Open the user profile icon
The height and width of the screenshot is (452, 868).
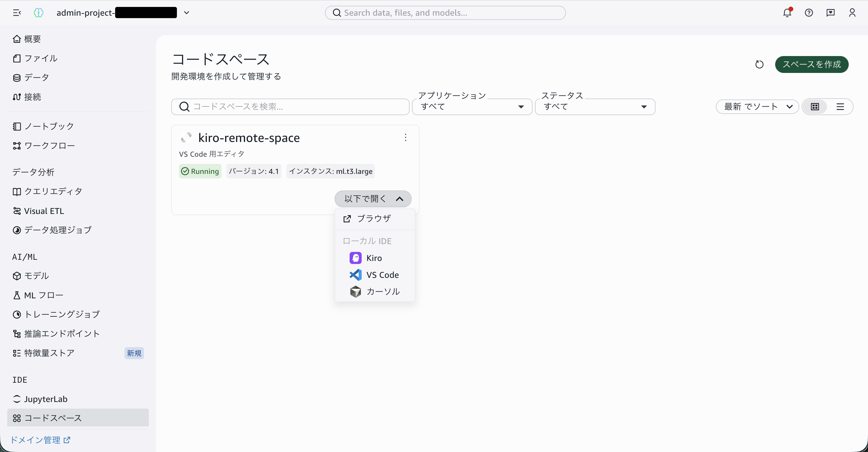point(852,13)
